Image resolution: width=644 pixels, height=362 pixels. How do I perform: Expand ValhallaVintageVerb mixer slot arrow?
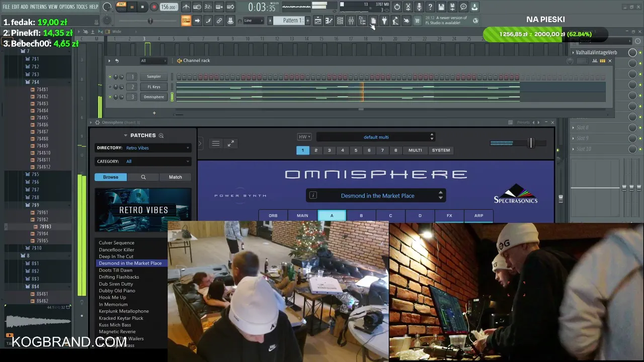[573, 52]
